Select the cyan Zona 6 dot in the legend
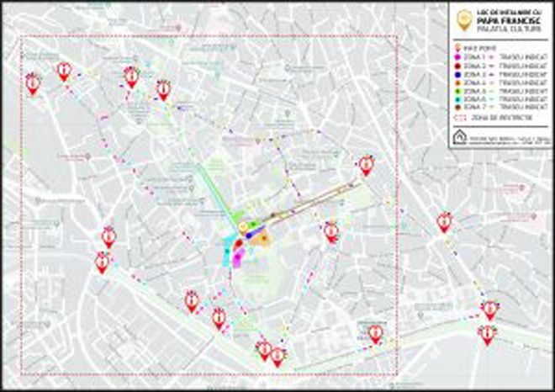Screen dimensions: 555x392 457,100
